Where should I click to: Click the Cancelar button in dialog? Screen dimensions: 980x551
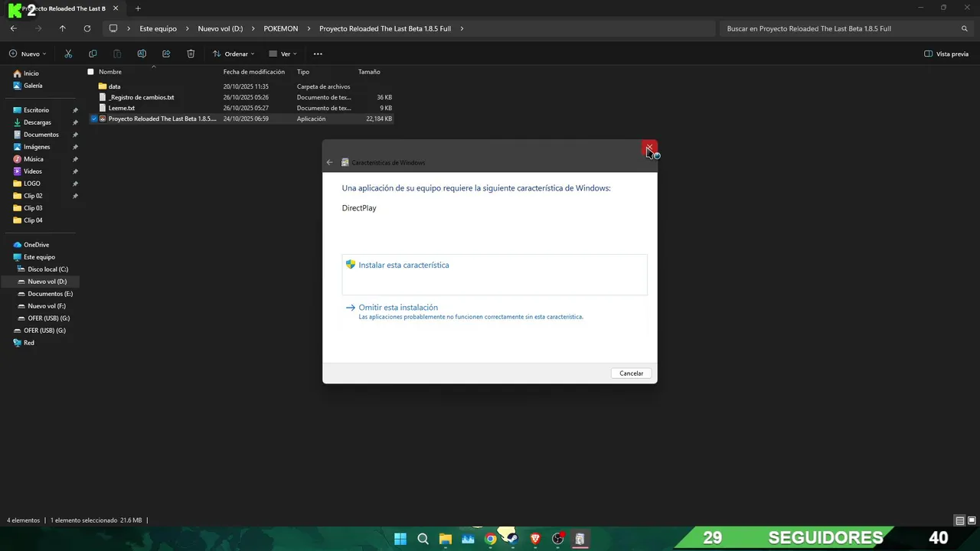coord(632,373)
